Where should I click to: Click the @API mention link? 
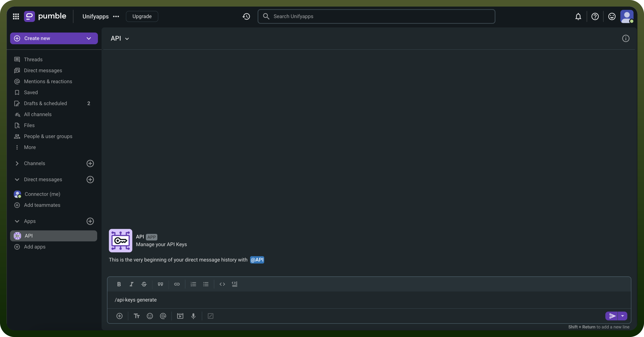click(x=257, y=260)
